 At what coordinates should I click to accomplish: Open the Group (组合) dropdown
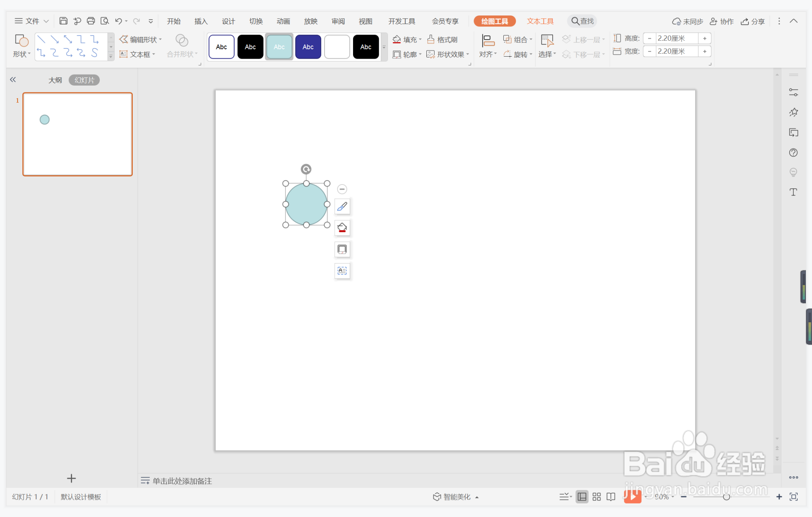coord(518,40)
